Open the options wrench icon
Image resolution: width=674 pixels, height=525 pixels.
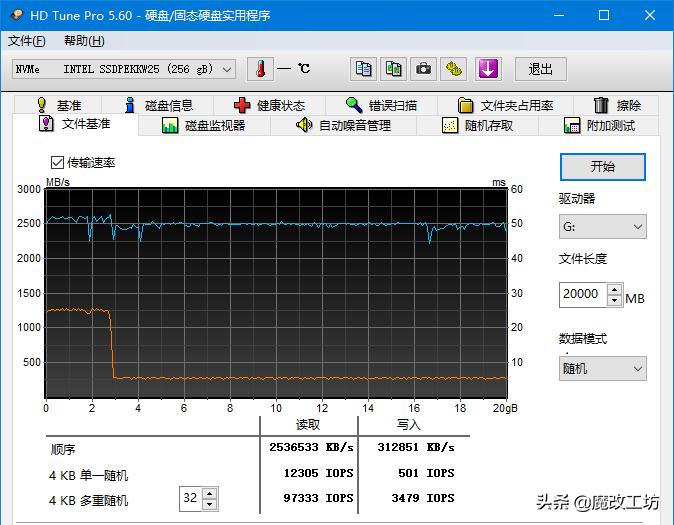[x=455, y=69]
